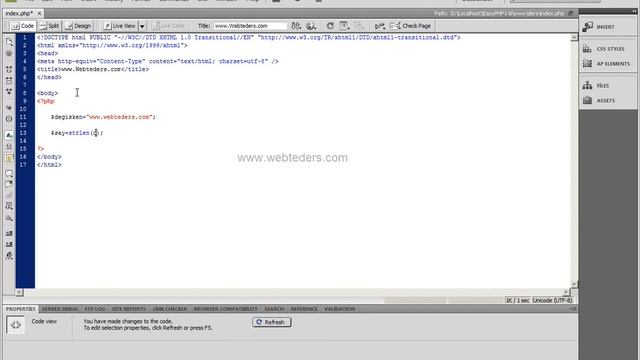Select the Reference tab
Screen dimensions: 640x360
click(304, 309)
